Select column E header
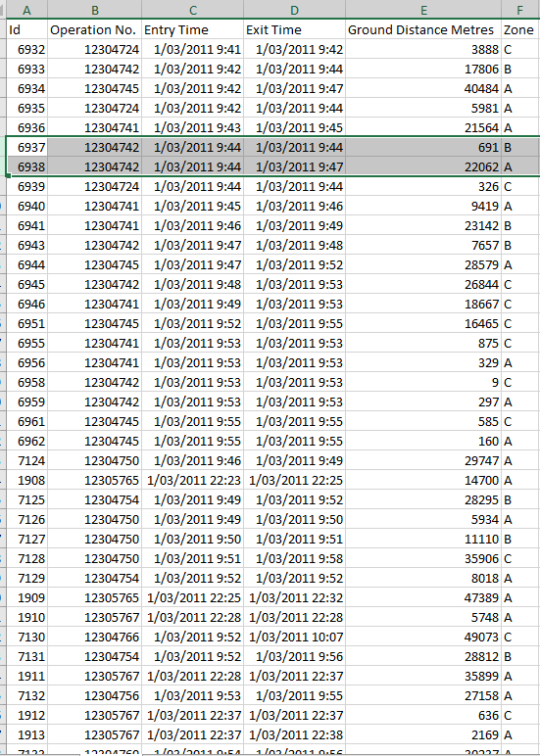 pyautogui.click(x=423, y=9)
